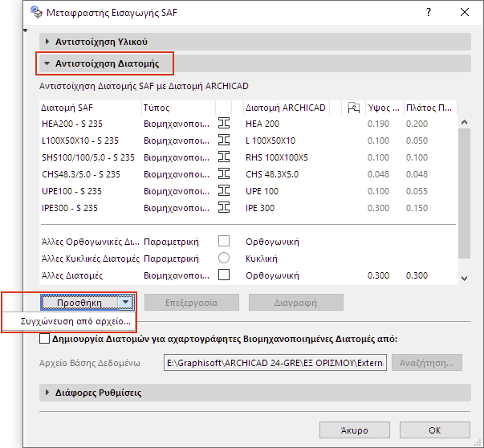This screenshot has width=484, height=448.
Task: Click rectangle icon in Άλλες Διατομές row
Action: (224, 275)
